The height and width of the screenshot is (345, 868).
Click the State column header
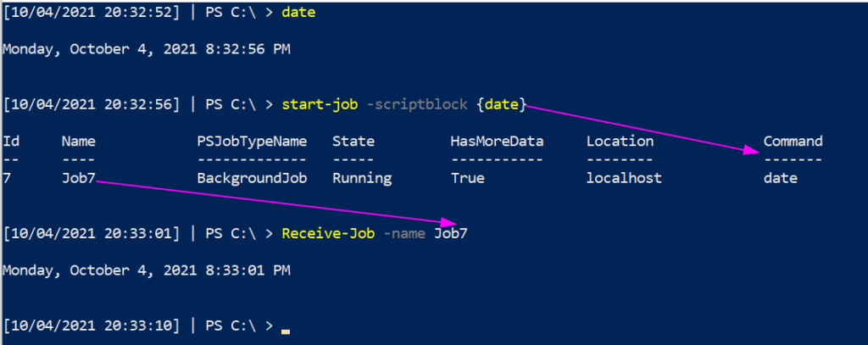point(353,141)
